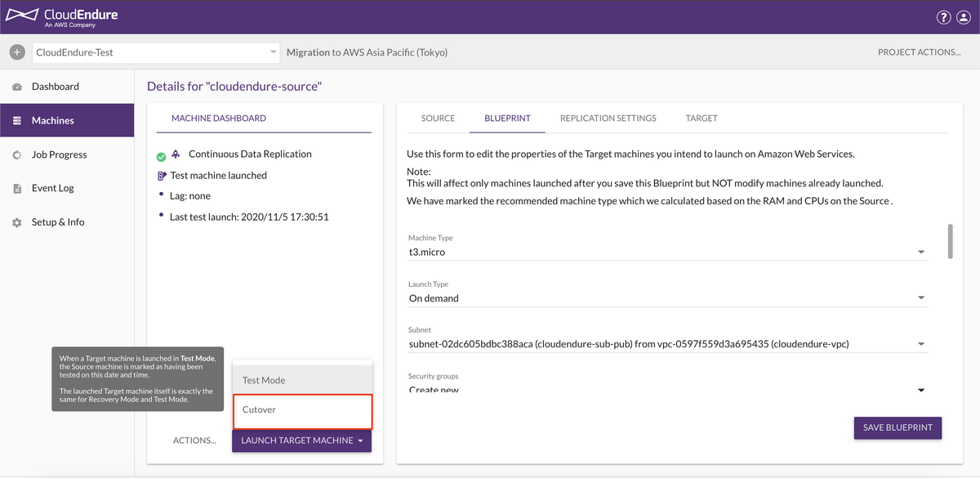Image resolution: width=980 pixels, height=479 pixels.
Task: Go to Dashboard in sidebar
Action: tap(67, 87)
